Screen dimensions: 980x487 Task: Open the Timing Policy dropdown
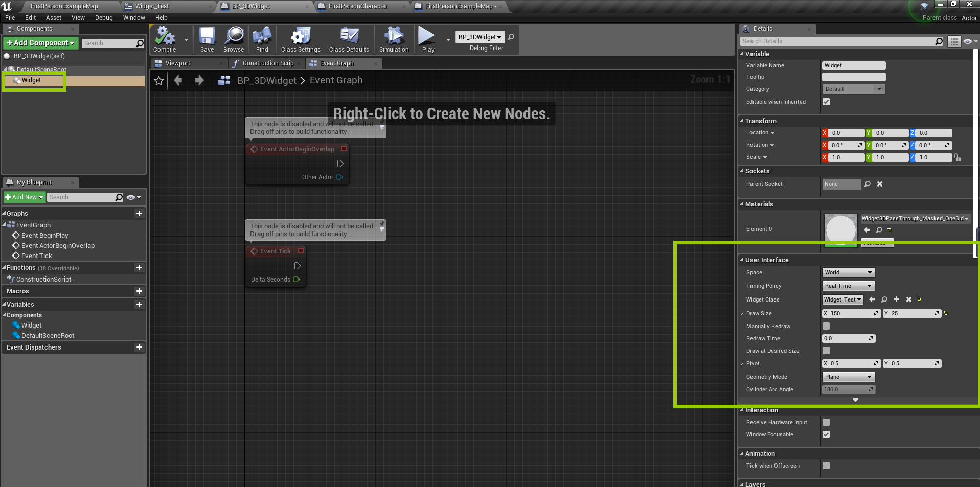(x=848, y=286)
